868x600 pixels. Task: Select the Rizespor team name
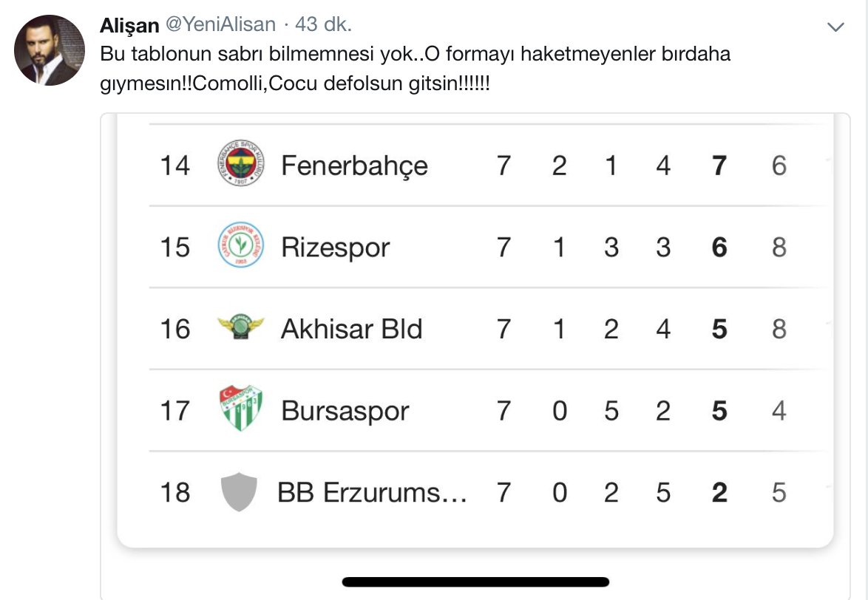[335, 247]
